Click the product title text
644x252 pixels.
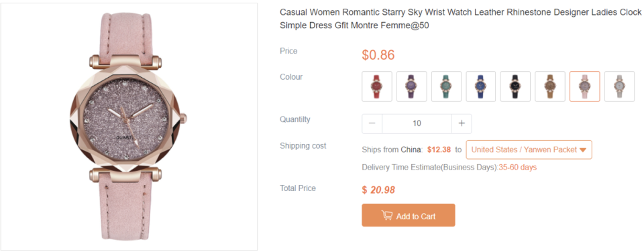(x=460, y=19)
